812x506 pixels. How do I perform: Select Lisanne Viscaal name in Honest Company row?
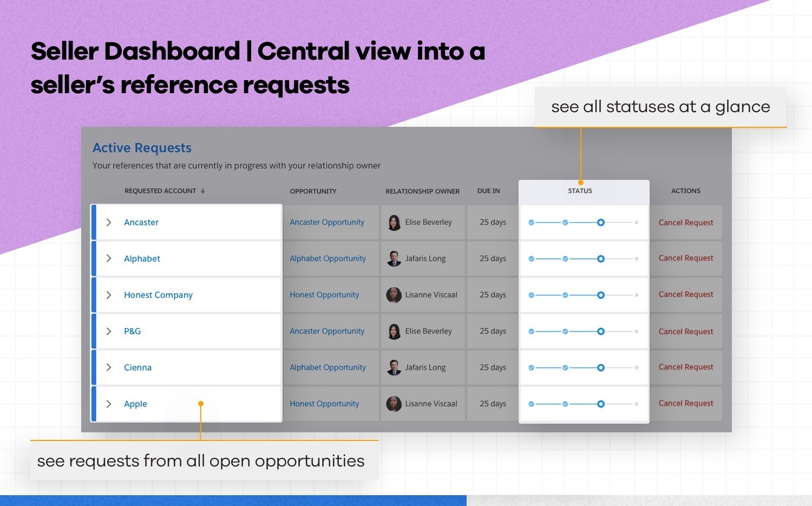(431, 295)
